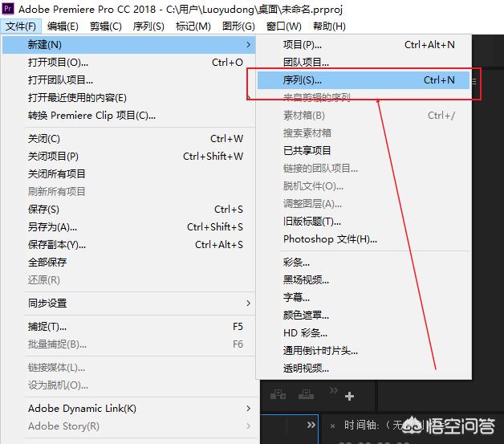Open the 标记(M) menu
Image resolution: width=504 pixels, height=444 pixels.
tap(193, 26)
